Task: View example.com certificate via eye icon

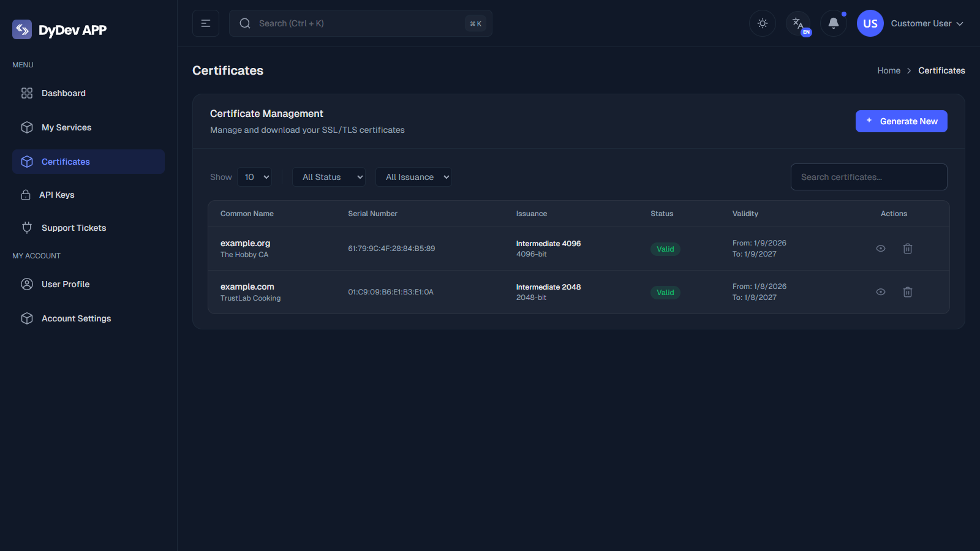Action: (x=881, y=292)
